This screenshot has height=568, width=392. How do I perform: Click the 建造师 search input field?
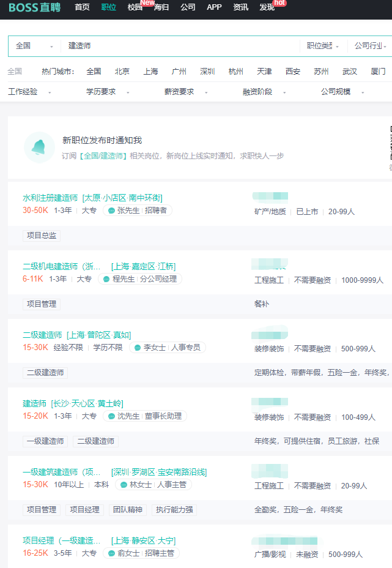(x=180, y=46)
